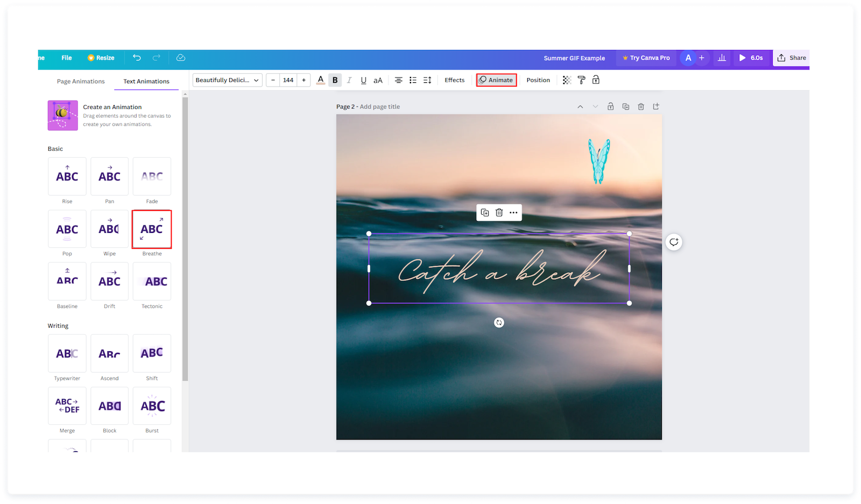This screenshot has height=504, width=861.
Task: Select the Transparency icon in the toolbar
Action: click(x=566, y=80)
